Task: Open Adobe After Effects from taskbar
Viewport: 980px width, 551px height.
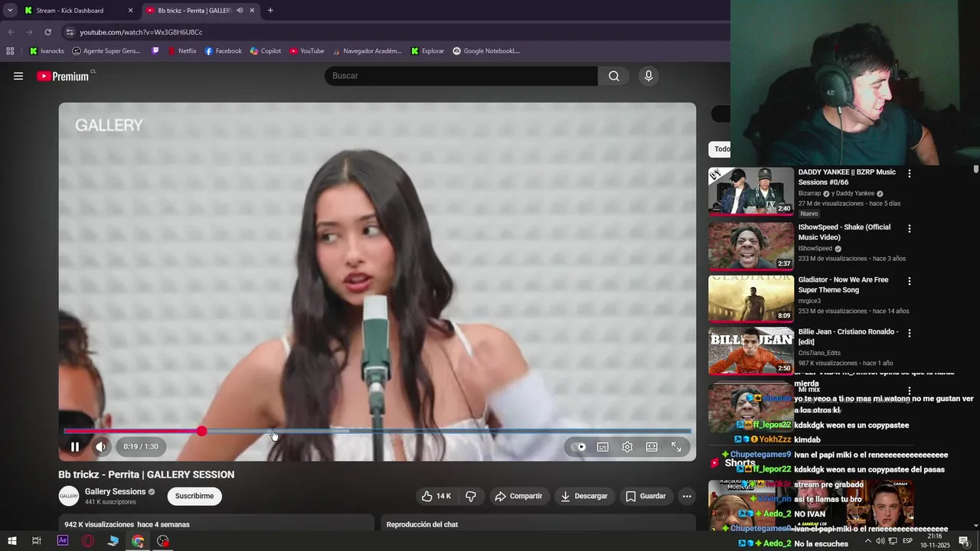Action: [63, 541]
